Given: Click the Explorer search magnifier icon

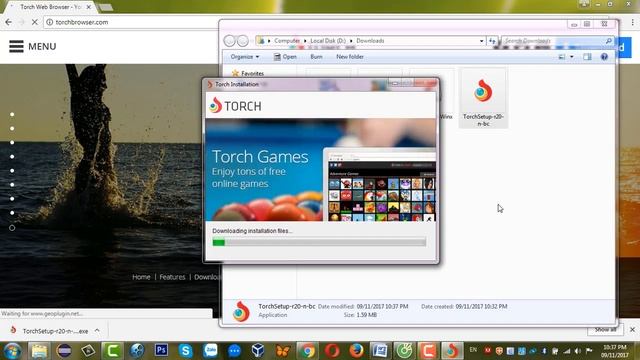Looking at the screenshot, I should [608, 41].
